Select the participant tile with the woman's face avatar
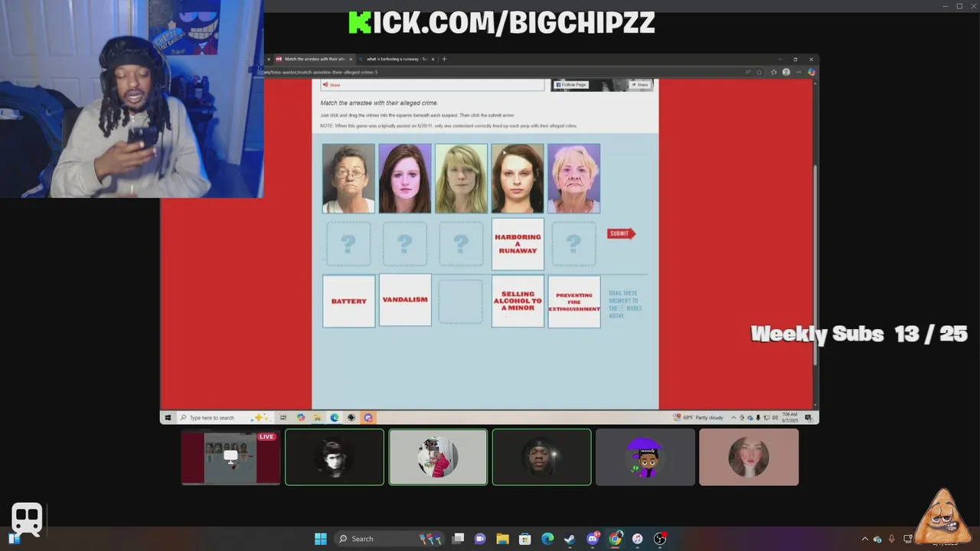This screenshot has height=551, width=980. pyautogui.click(x=749, y=458)
